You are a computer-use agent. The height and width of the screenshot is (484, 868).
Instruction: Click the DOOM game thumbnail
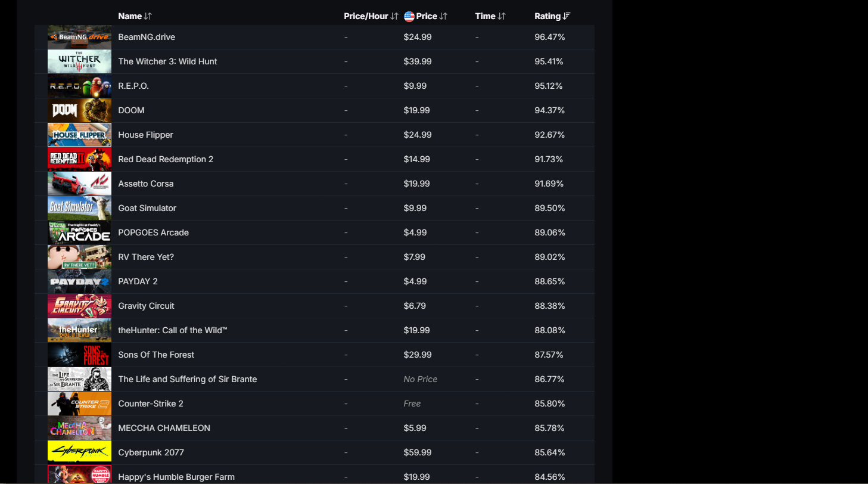tap(79, 110)
